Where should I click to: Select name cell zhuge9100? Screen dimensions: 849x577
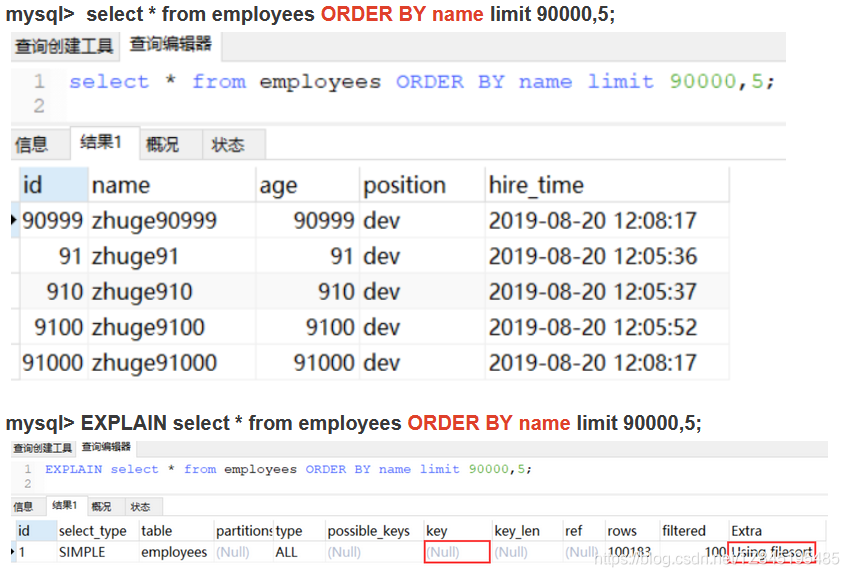pyautogui.click(x=172, y=327)
